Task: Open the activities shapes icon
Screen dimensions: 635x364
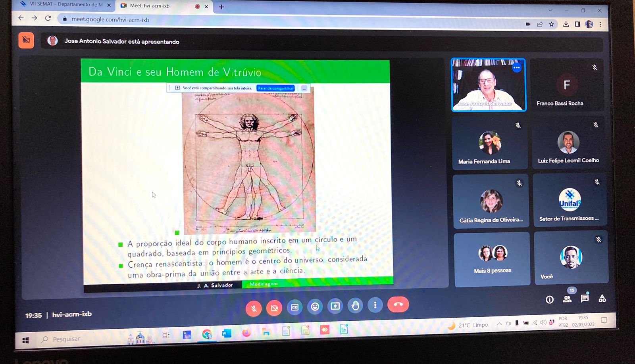Action: click(602, 298)
